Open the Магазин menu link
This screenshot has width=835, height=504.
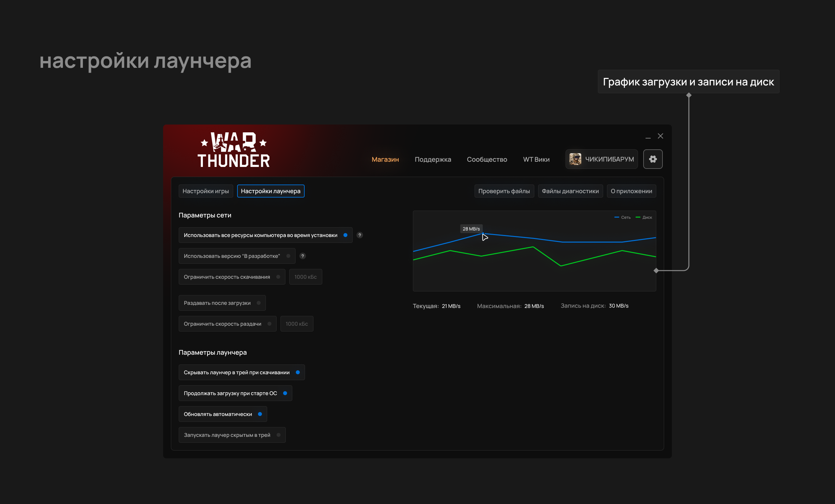[385, 159]
